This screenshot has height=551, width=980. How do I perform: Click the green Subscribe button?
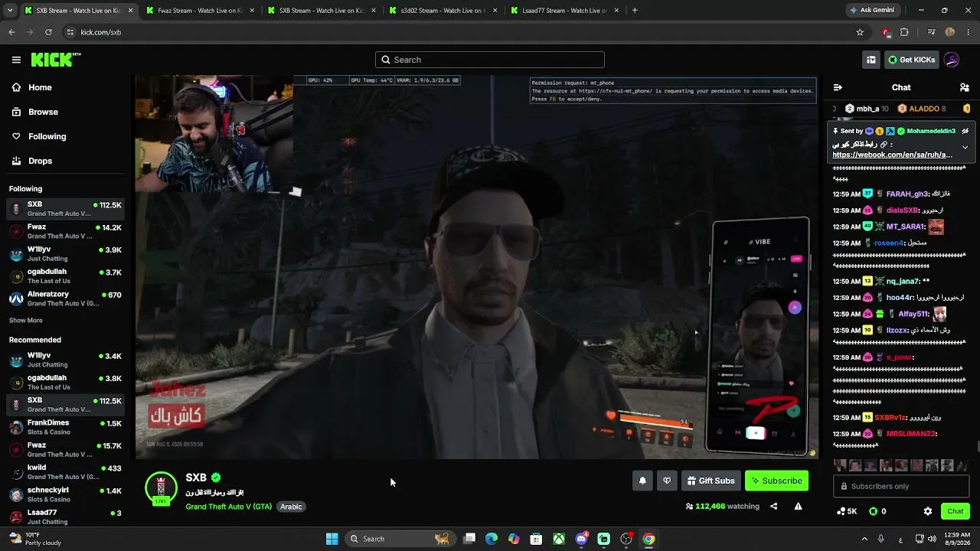point(776,481)
